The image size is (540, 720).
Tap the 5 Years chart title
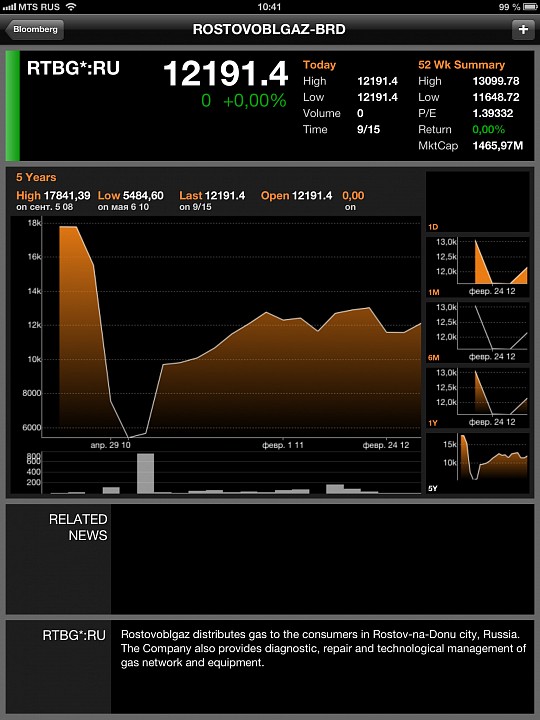pyautogui.click(x=36, y=177)
